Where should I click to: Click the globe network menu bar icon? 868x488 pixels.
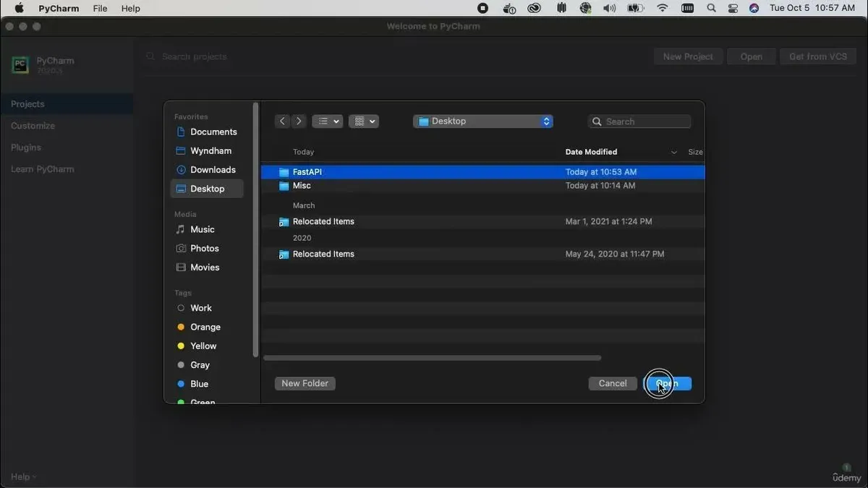[x=585, y=8]
